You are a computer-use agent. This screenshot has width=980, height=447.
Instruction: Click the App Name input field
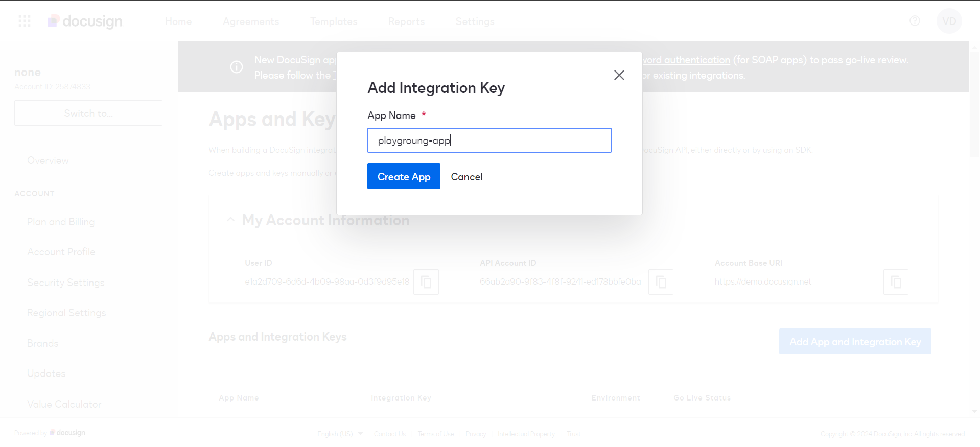[x=489, y=140]
